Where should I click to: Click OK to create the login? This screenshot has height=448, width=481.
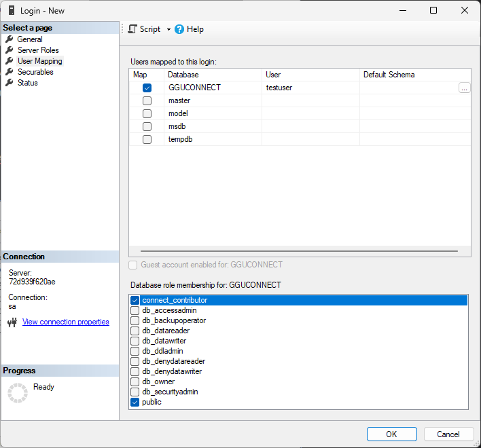pyautogui.click(x=391, y=434)
